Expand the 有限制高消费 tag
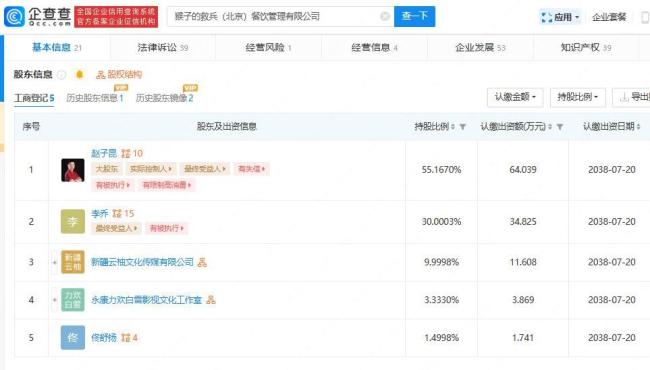Viewport: 650px width, 370px height. [167, 185]
